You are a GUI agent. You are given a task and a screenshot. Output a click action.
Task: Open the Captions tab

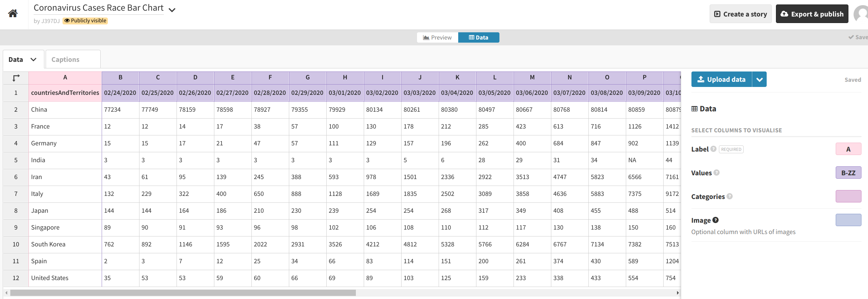(66, 59)
